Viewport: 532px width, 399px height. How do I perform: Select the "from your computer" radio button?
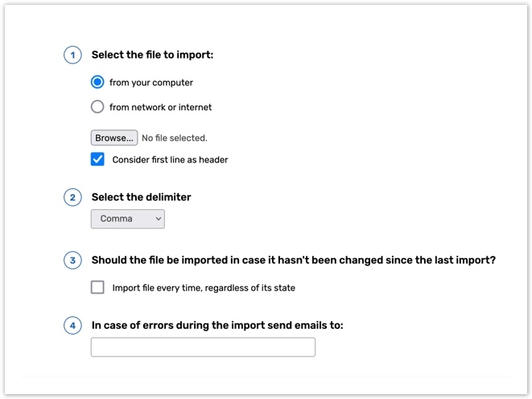click(x=97, y=82)
